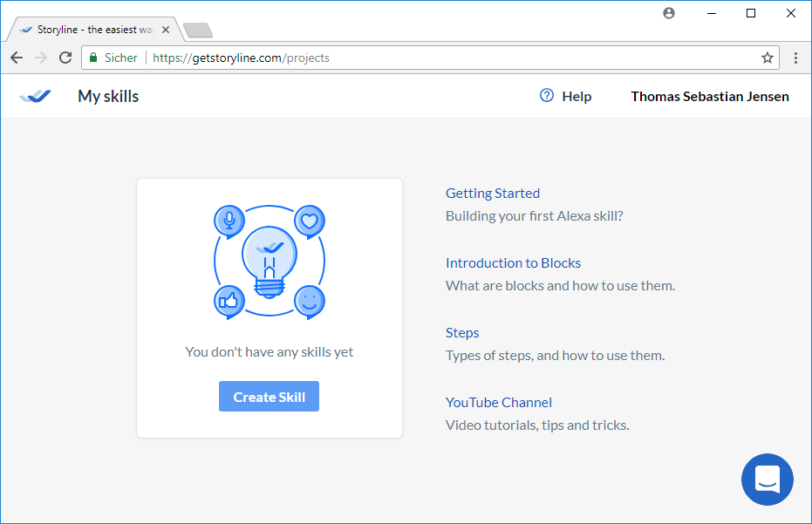Image resolution: width=812 pixels, height=524 pixels.
Task: Open a new browser tab
Action: pyautogui.click(x=198, y=31)
